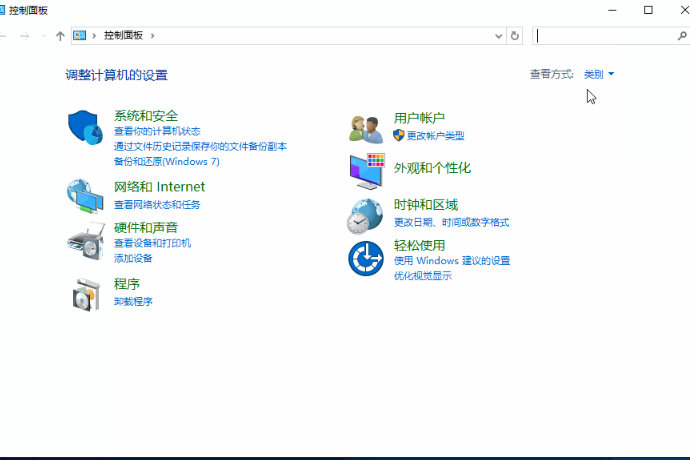
Task: Click 更改日期、时间或数字格式 link
Action: [x=451, y=222]
